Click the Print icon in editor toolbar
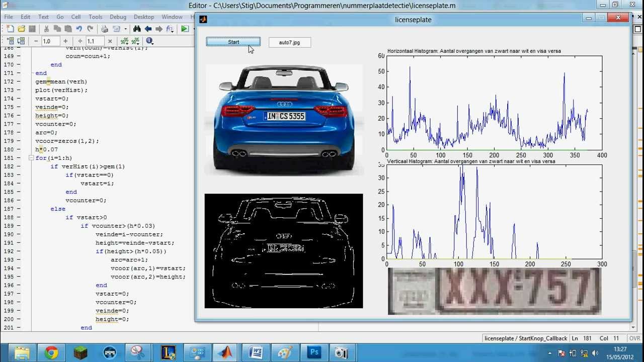The height and width of the screenshot is (362, 644). (x=104, y=29)
